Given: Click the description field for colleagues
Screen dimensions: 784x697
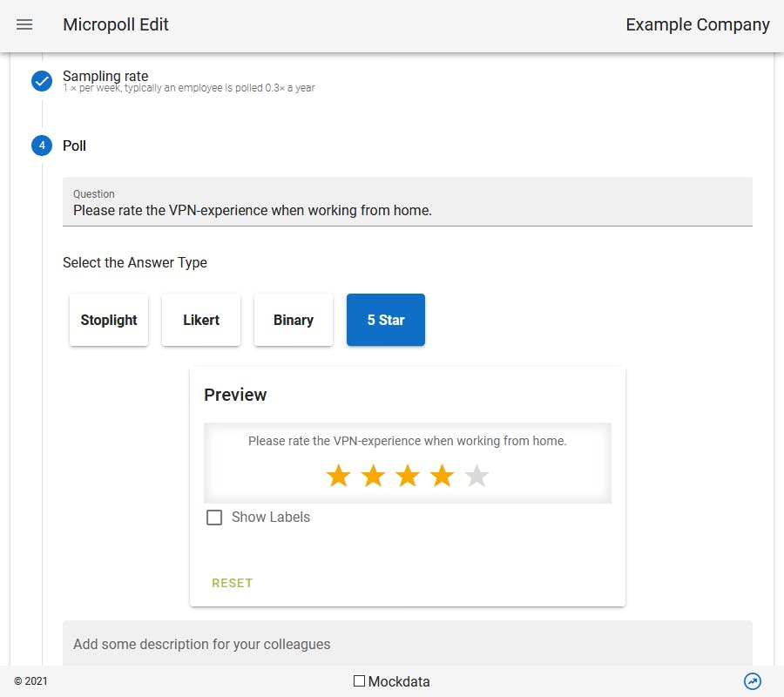Looking at the screenshot, I should click(408, 645).
